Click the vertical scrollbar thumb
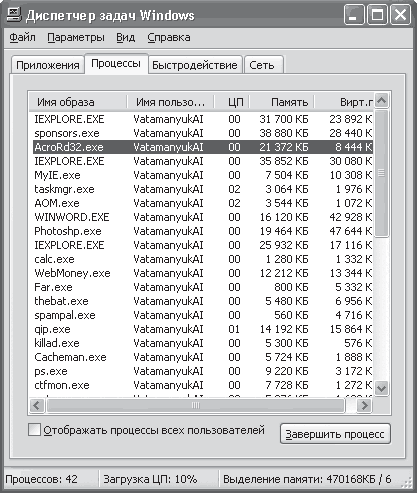Image resolution: width=417 pixels, height=493 pixels. [x=381, y=173]
